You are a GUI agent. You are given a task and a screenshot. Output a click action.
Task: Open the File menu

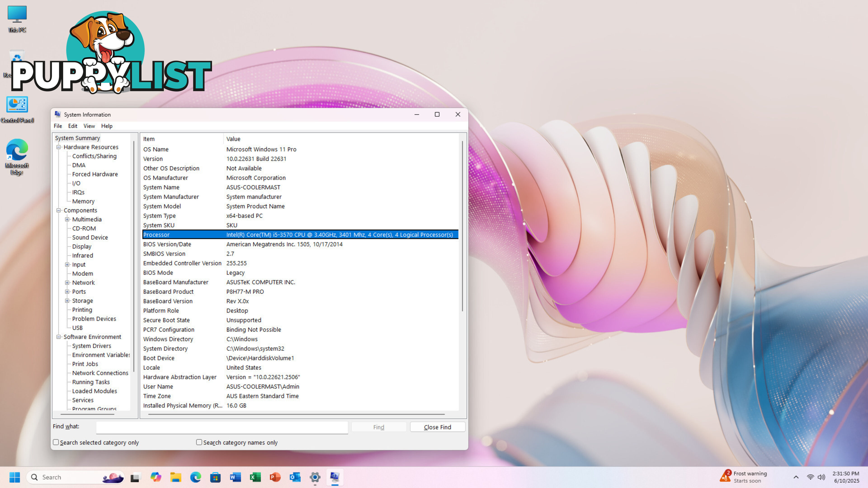pos(58,126)
